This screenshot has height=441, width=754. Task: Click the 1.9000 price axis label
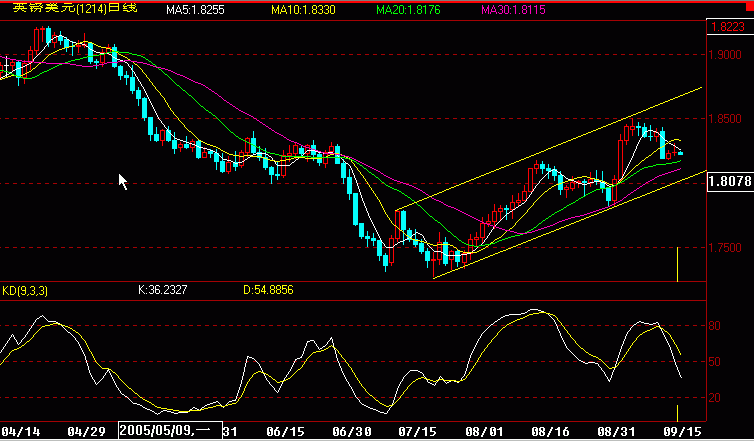pyautogui.click(x=725, y=54)
